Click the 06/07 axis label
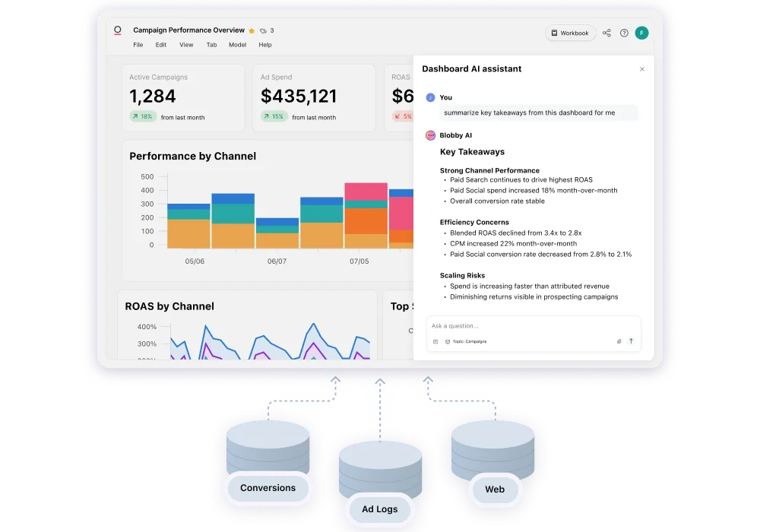 (277, 261)
